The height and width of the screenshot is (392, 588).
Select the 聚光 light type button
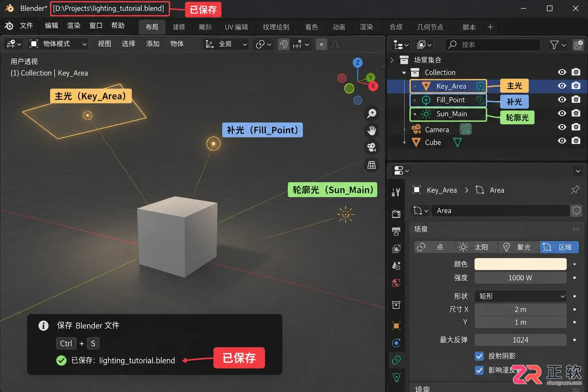pyautogui.click(x=519, y=247)
